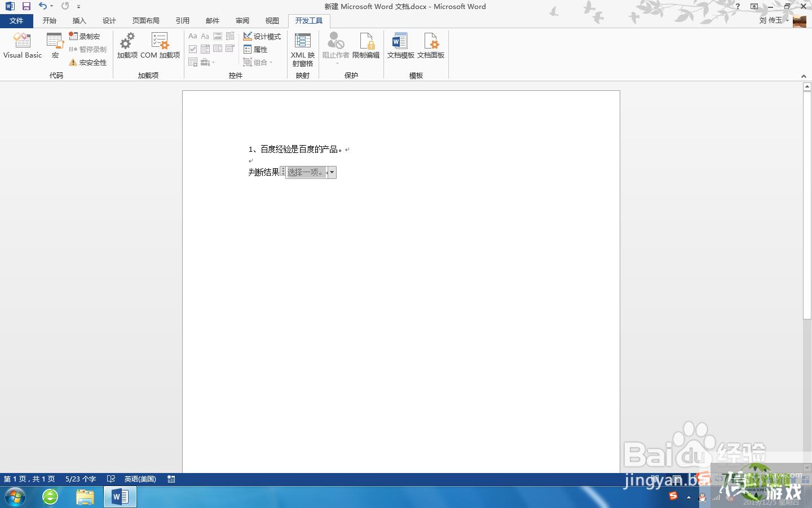The height and width of the screenshot is (508, 812).
Task: Show hidden tray icons arrow
Action: tap(689, 497)
